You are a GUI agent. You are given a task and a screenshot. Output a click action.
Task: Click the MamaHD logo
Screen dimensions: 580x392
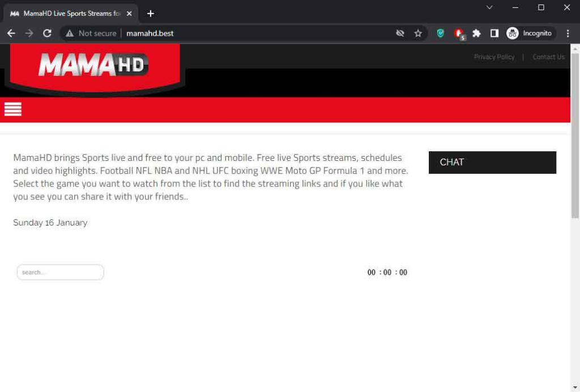pos(93,65)
